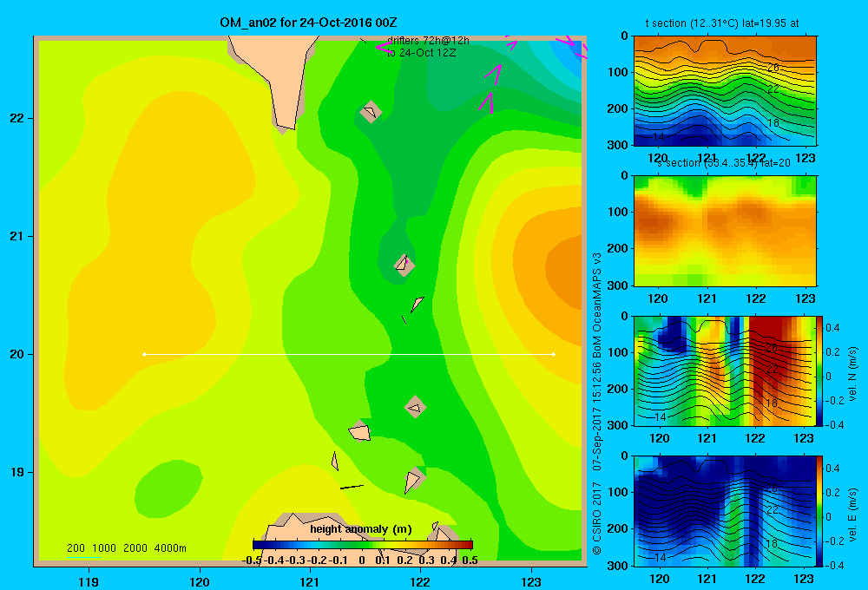Open the temperature section panel
The height and width of the screenshot is (590, 868).
[725, 91]
